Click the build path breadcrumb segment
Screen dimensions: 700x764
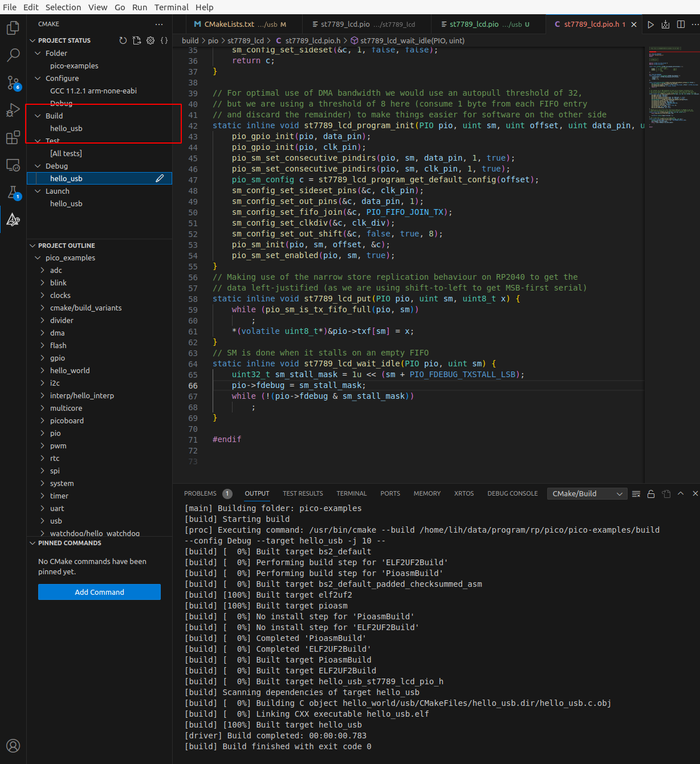click(190, 40)
